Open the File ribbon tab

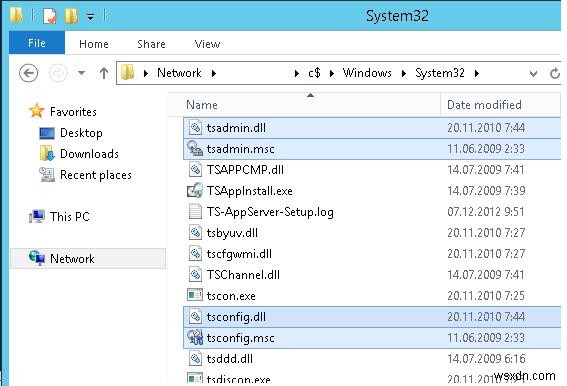pos(37,43)
